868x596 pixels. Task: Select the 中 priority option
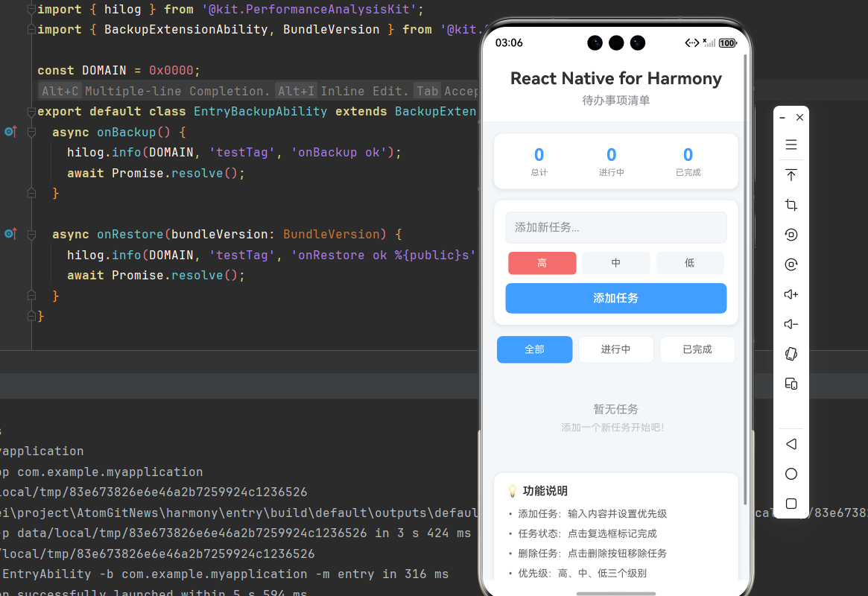[x=615, y=263]
